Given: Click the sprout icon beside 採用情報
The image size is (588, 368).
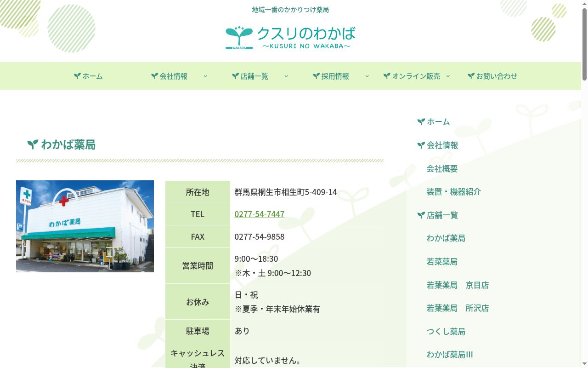Looking at the screenshot, I should pyautogui.click(x=316, y=76).
